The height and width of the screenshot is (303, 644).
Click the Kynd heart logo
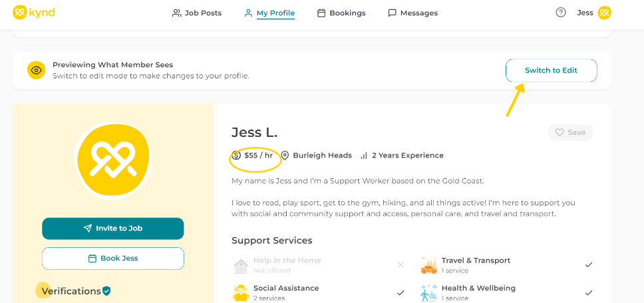pyautogui.click(x=20, y=13)
